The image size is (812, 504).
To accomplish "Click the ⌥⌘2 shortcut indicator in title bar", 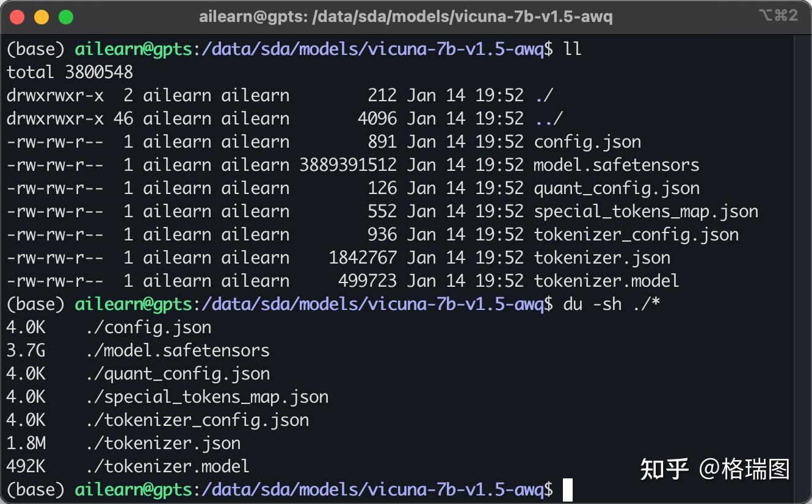I will (778, 16).
